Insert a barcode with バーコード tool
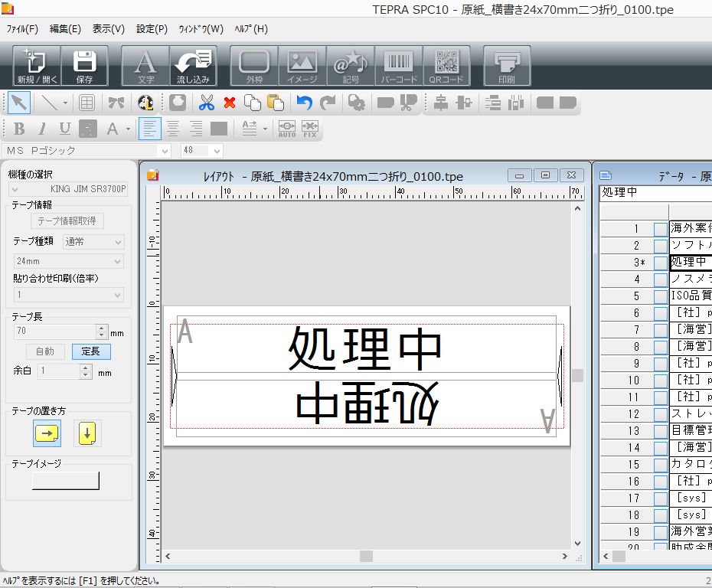This screenshot has width=712, height=588. pyautogui.click(x=399, y=67)
